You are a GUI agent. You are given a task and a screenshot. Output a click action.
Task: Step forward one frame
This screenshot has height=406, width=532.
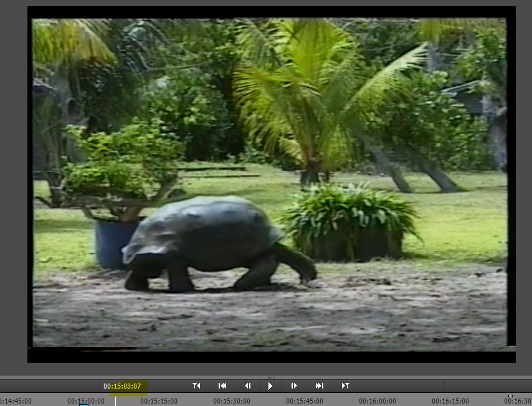click(294, 386)
